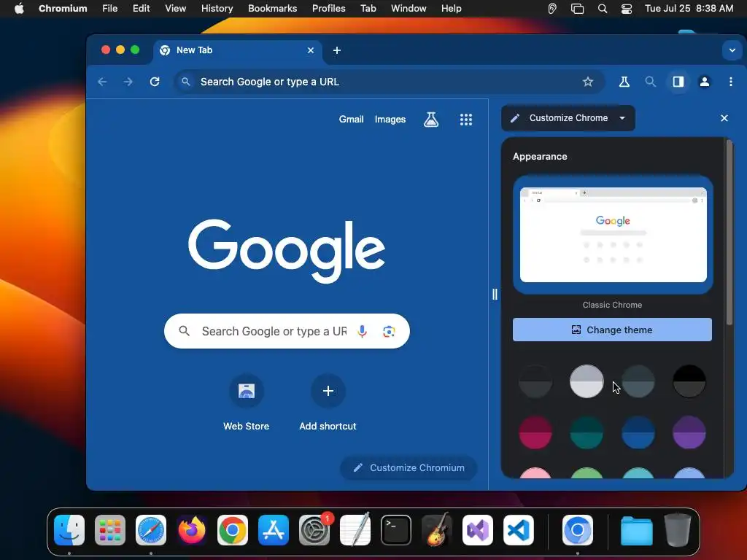Open the Web Store shortcut

(247, 402)
